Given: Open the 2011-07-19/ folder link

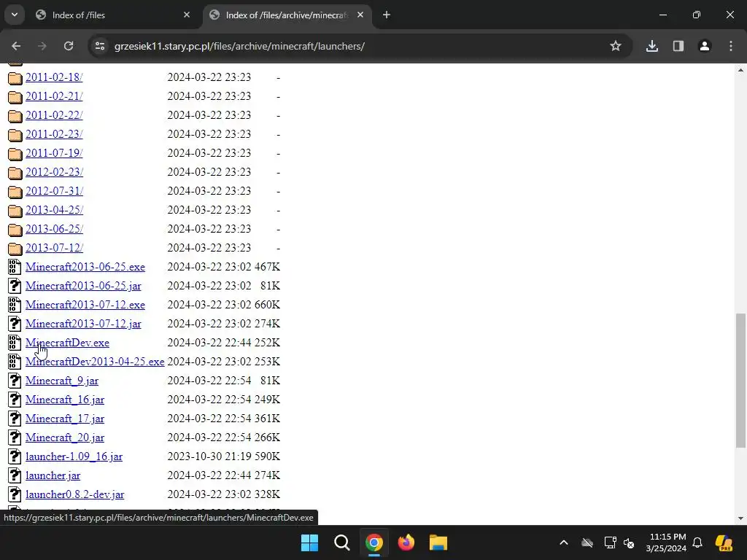Looking at the screenshot, I should (x=54, y=153).
